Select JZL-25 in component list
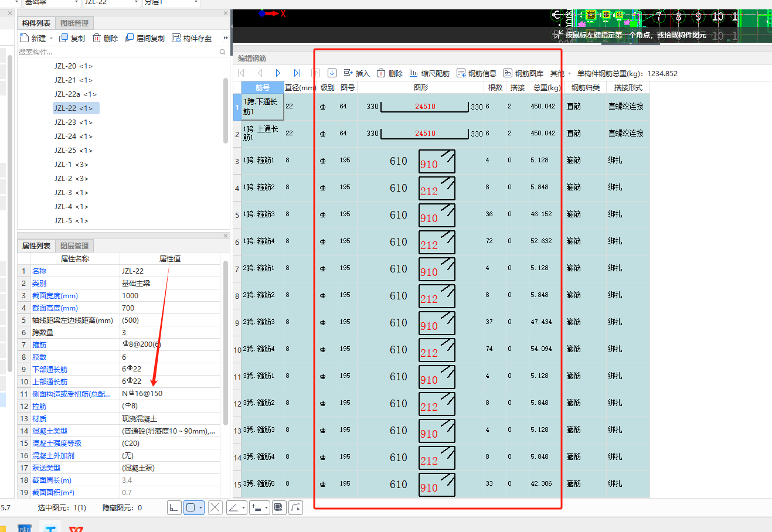772x532 pixels. click(x=73, y=151)
